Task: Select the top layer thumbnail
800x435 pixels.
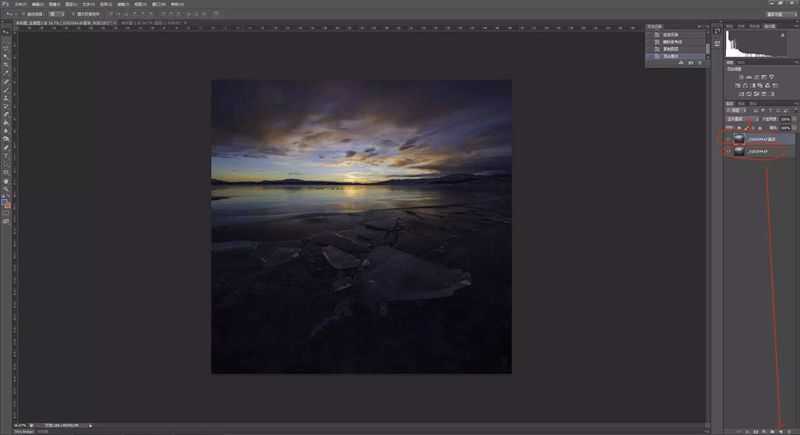Action: [739, 139]
